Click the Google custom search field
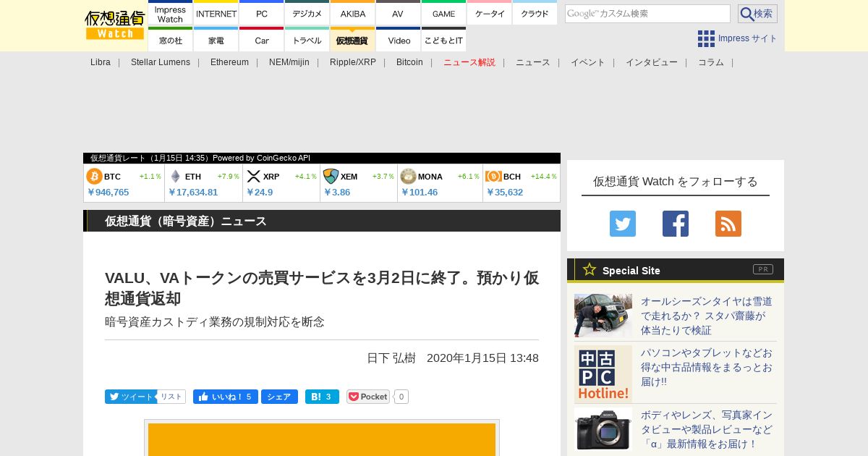Screen dimensions: 868x456 tap(647, 14)
